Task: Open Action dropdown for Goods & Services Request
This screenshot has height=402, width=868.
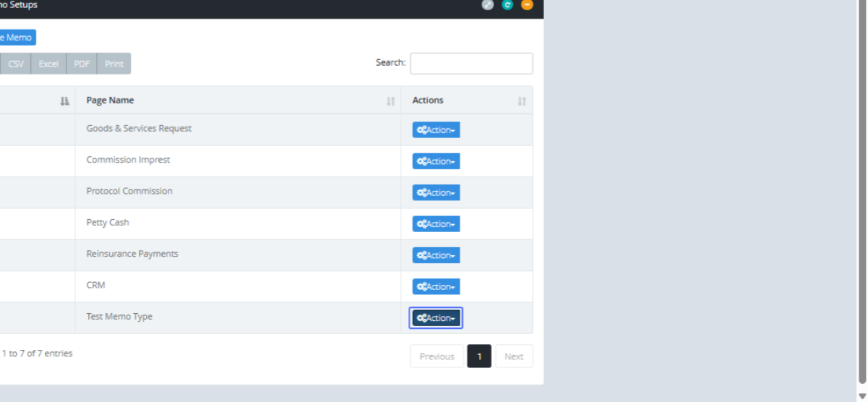Action: coord(436,130)
